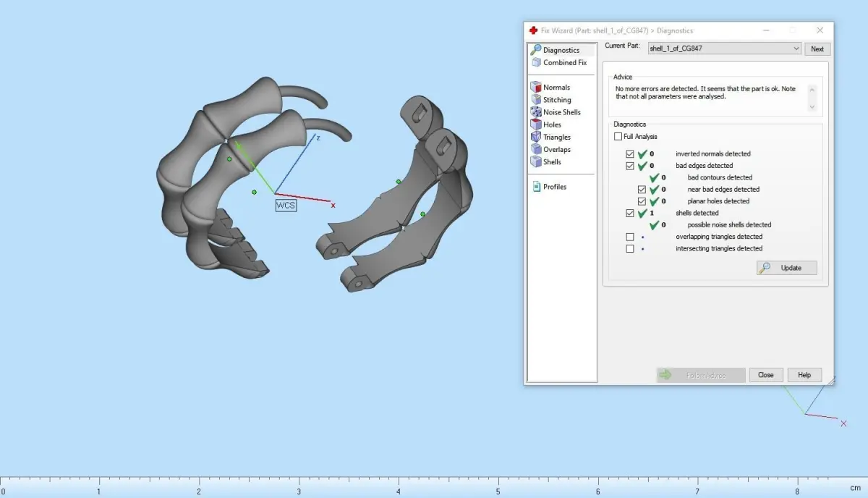
Task: Toggle planar holes detected checkbox
Action: [x=642, y=201]
